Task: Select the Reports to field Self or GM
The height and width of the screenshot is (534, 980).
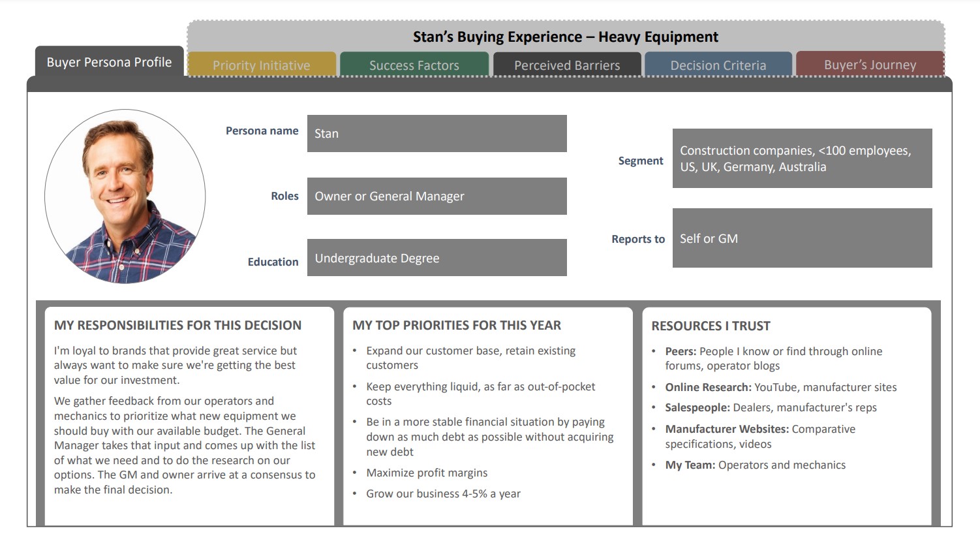Action: coord(803,238)
